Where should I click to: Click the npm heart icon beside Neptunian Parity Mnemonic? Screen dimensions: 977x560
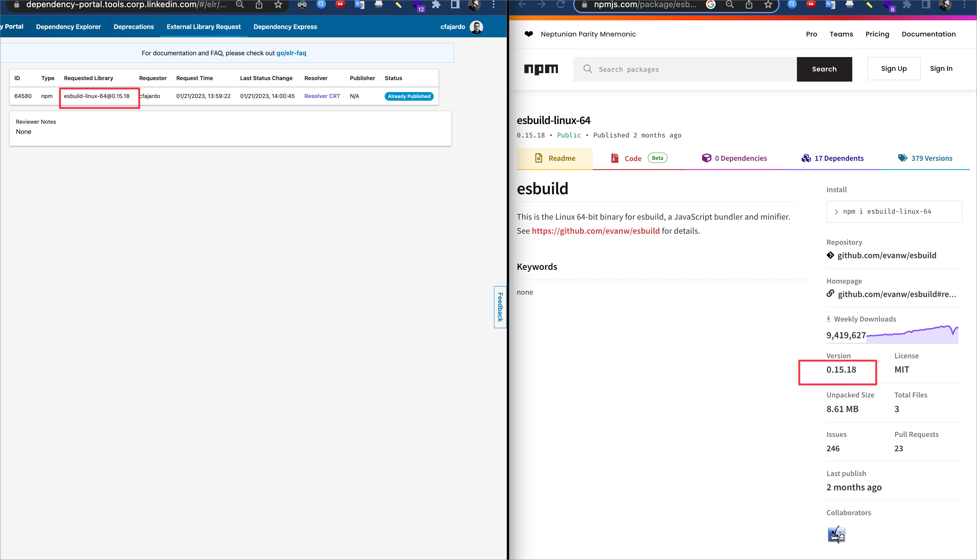(529, 34)
